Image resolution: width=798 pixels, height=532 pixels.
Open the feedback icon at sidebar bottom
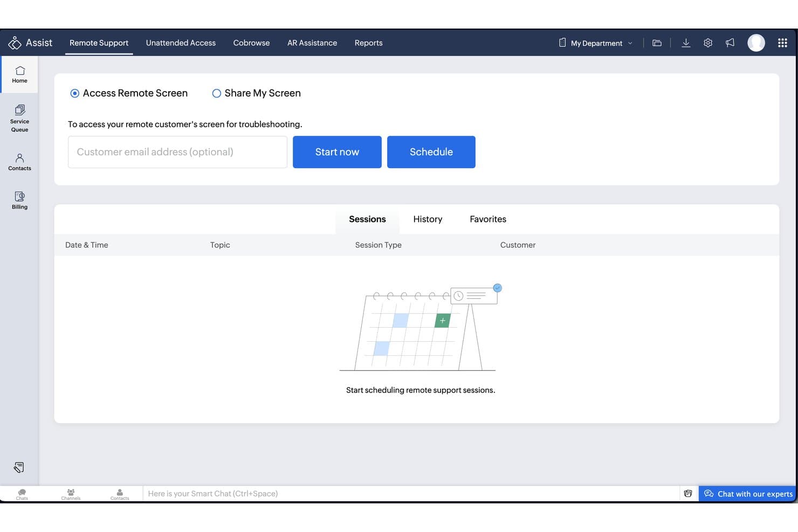[19, 467]
